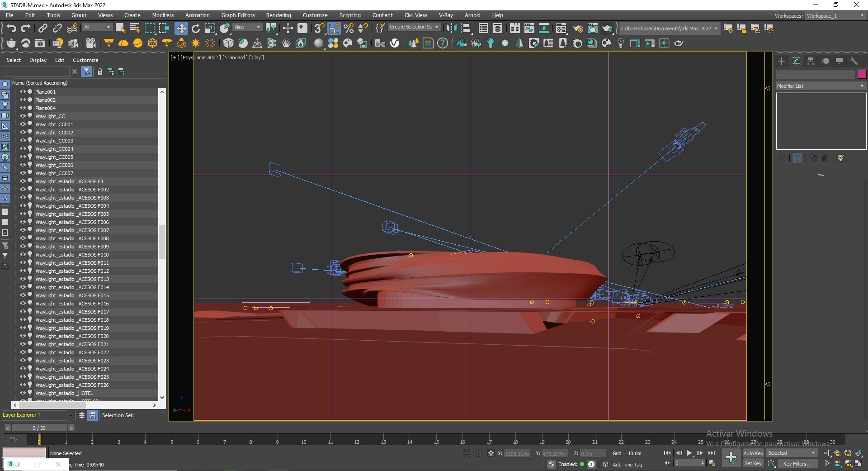Hide VrayLight_CC with its eye icon
Image resolution: width=868 pixels, height=471 pixels.
[x=23, y=116]
